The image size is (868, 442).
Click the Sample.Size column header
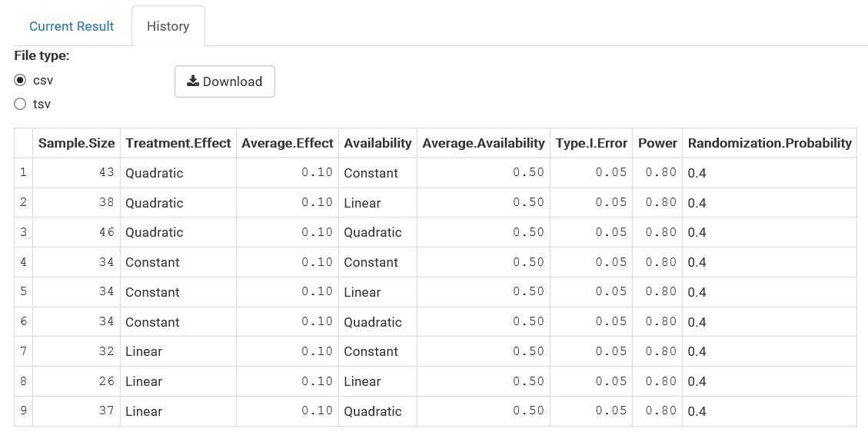(x=77, y=143)
